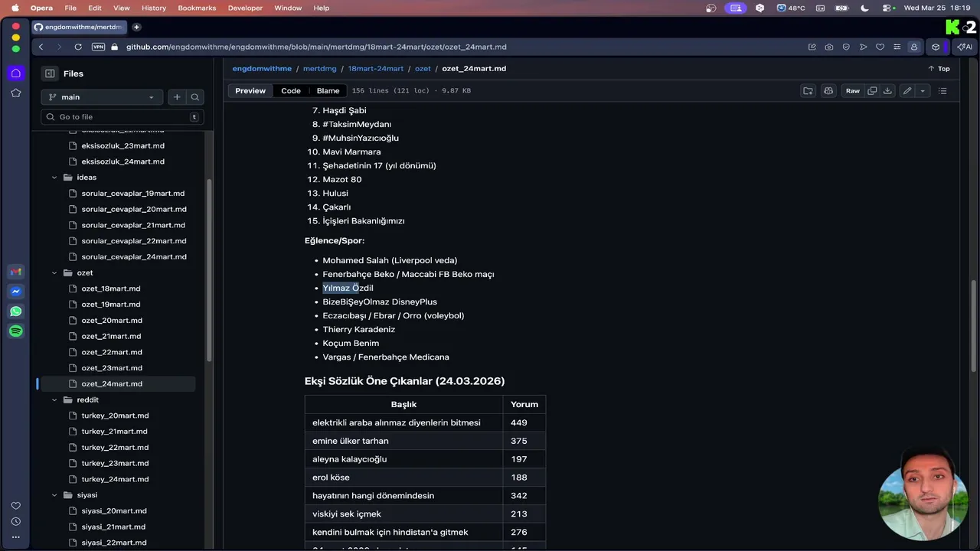
Task: Open extensions cube icon
Action: [x=936, y=47]
